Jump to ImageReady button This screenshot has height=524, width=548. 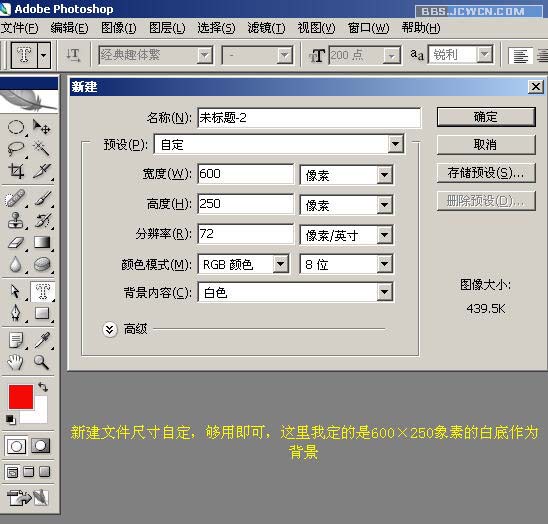coord(27,497)
